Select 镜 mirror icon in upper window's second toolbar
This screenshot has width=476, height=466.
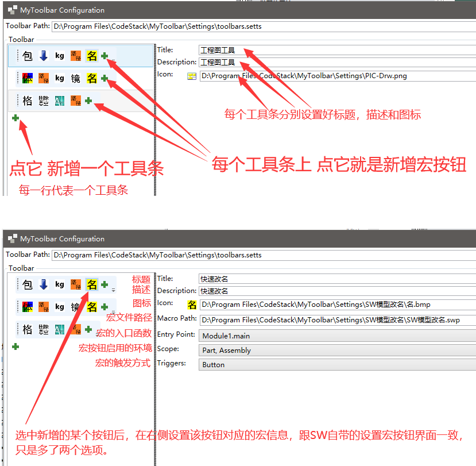76,78
